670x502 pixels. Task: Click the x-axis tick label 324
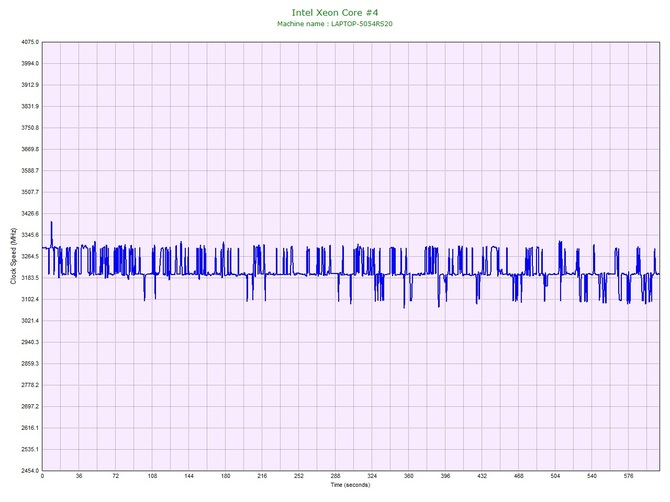372,476
